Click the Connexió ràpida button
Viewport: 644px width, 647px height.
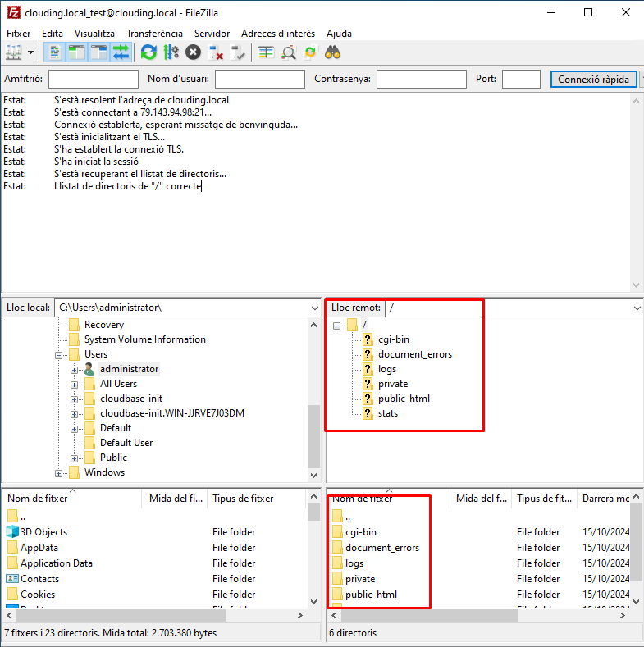[593, 80]
